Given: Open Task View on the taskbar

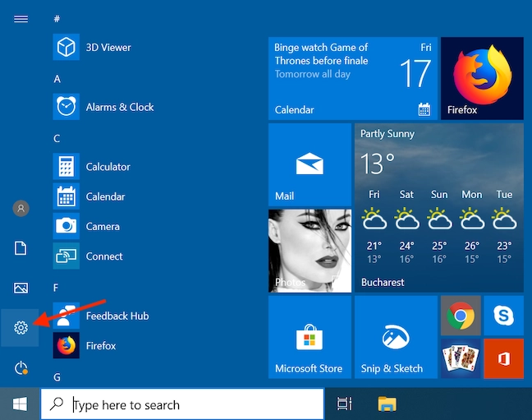Looking at the screenshot, I should (x=344, y=404).
